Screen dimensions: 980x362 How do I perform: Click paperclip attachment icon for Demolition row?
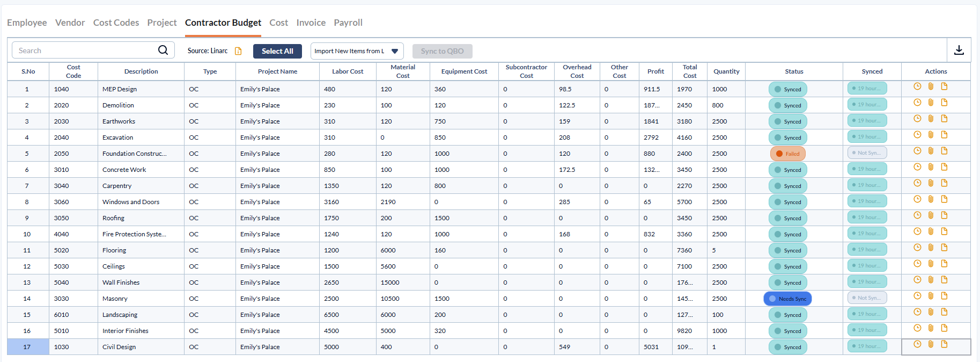coord(931,103)
